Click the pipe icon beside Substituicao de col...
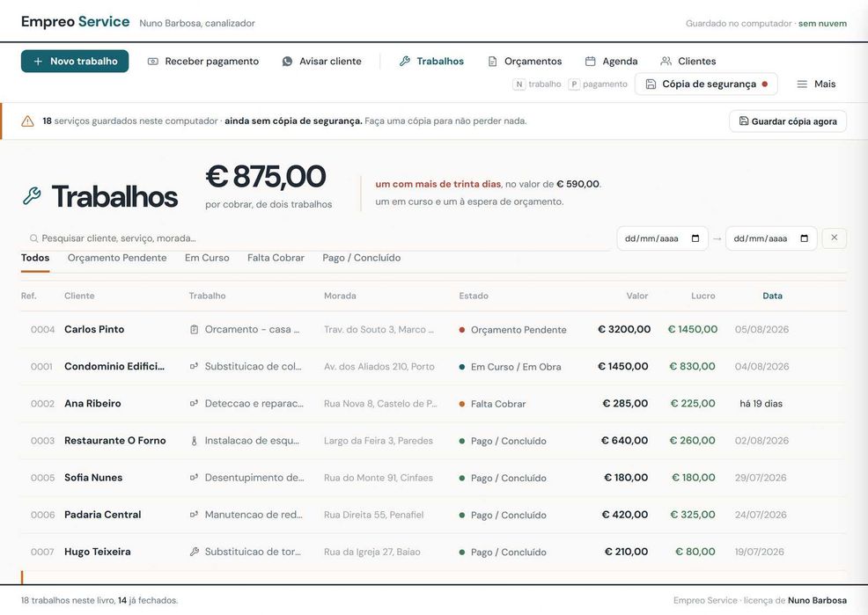This screenshot has height=615, width=868. click(194, 366)
